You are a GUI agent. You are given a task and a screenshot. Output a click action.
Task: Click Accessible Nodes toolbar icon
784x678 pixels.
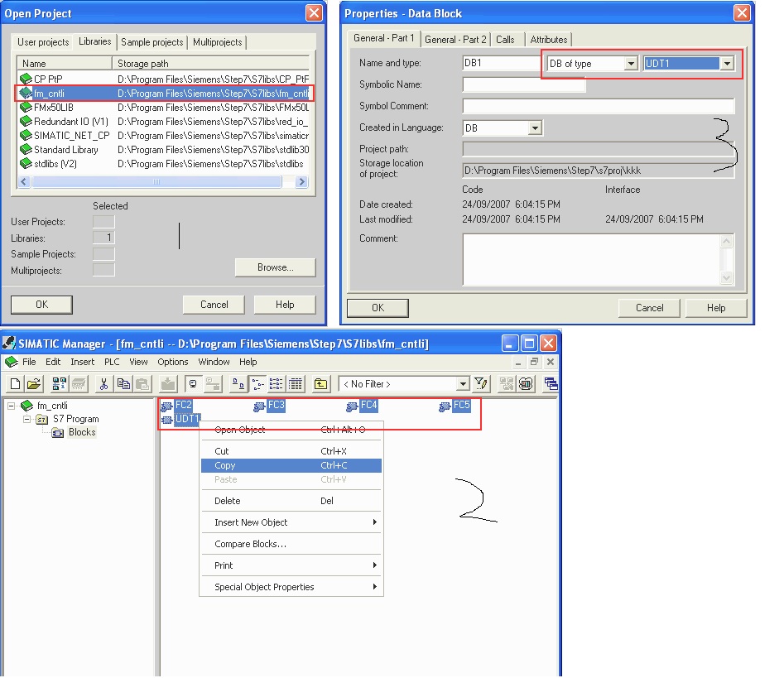[59, 384]
